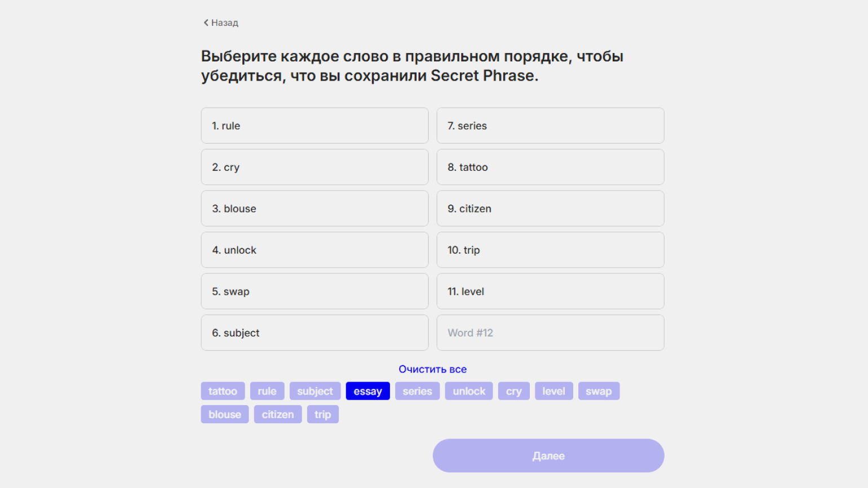The image size is (868, 488).
Task: Click the level word chip
Action: click(x=553, y=391)
